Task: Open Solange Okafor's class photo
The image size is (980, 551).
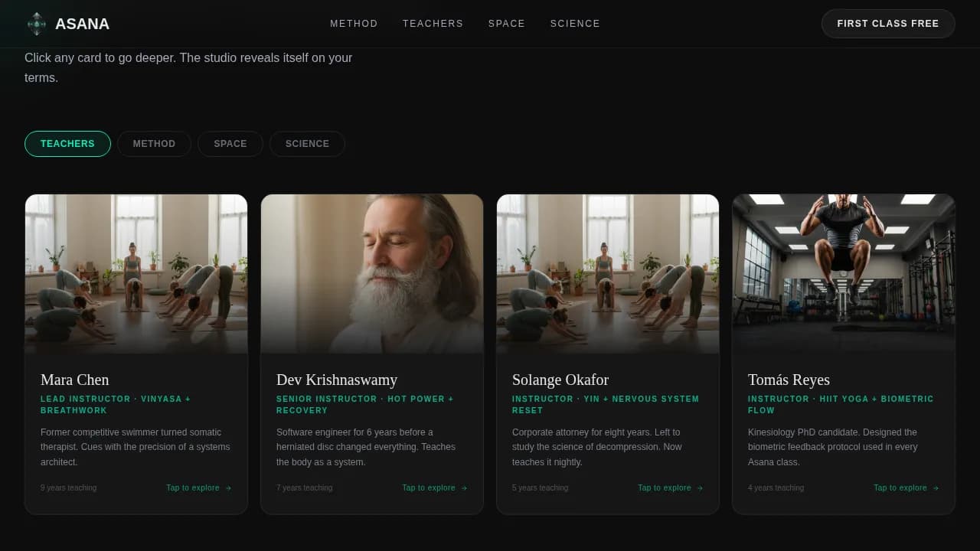Action: (x=608, y=274)
